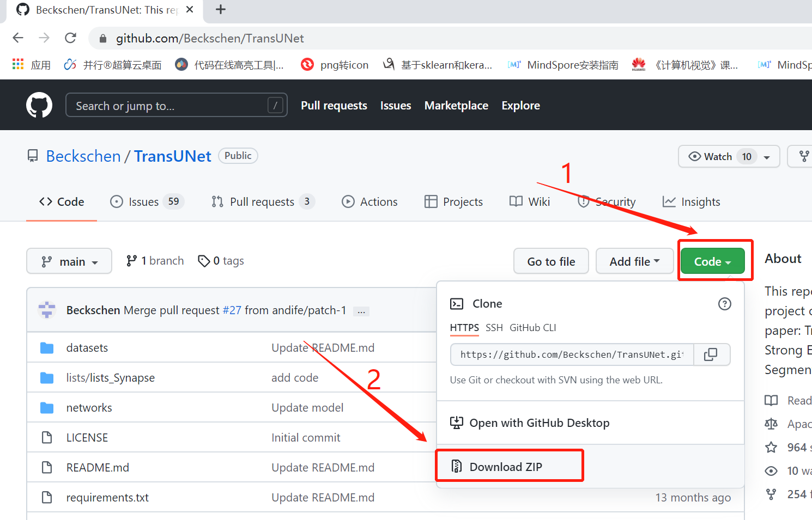Click the GitHub Octocat logo
Viewport: 812px width, 520px height.
pyautogui.click(x=39, y=105)
